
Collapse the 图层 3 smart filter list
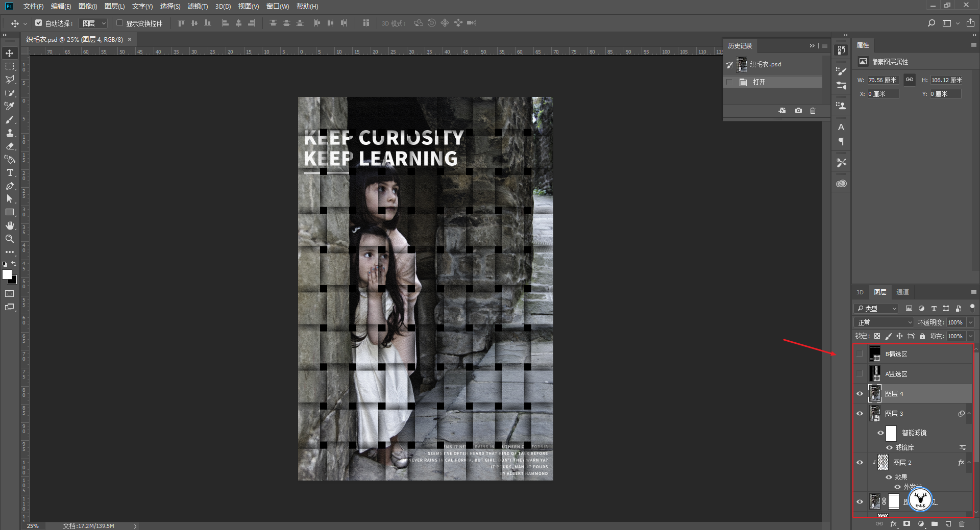coord(969,413)
